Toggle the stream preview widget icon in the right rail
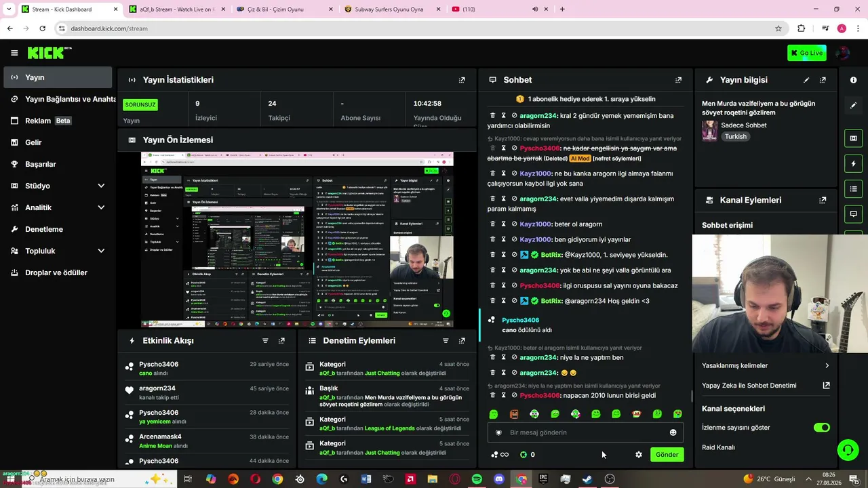The width and height of the screenshot is (868, 488). point(853,138)
